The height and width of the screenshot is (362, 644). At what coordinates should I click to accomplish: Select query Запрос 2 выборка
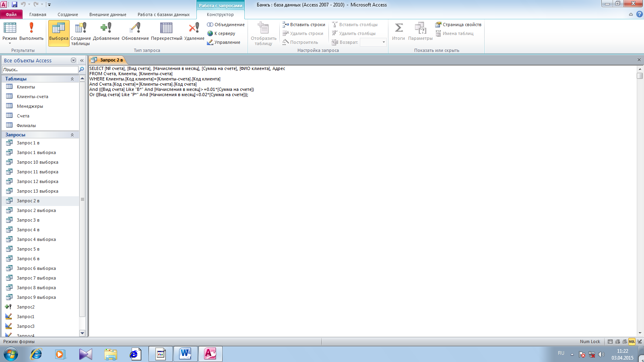click(x=40, y=210)
